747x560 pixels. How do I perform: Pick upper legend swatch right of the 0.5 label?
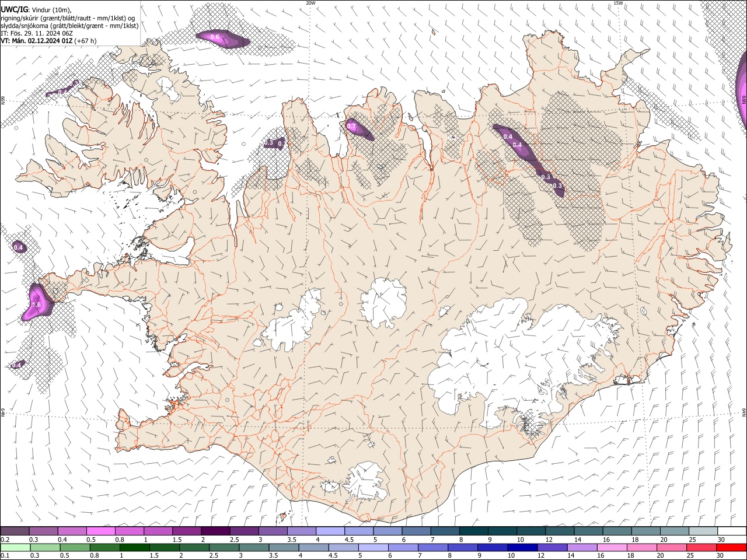(x=100, y=531)
